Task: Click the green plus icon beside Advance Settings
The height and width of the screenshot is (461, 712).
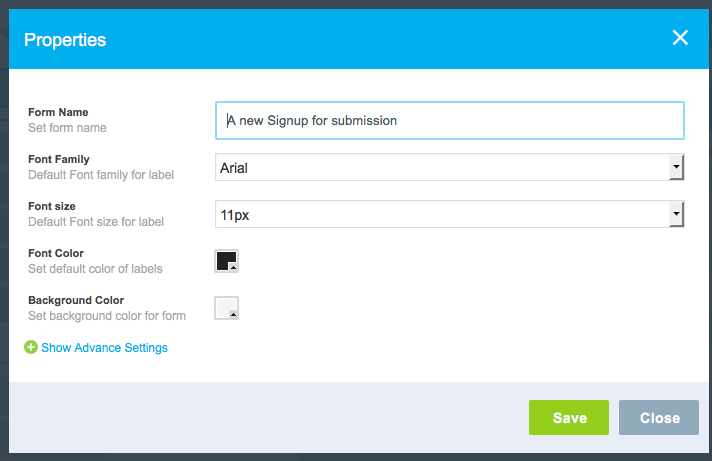Action: (x=31, y=347)
